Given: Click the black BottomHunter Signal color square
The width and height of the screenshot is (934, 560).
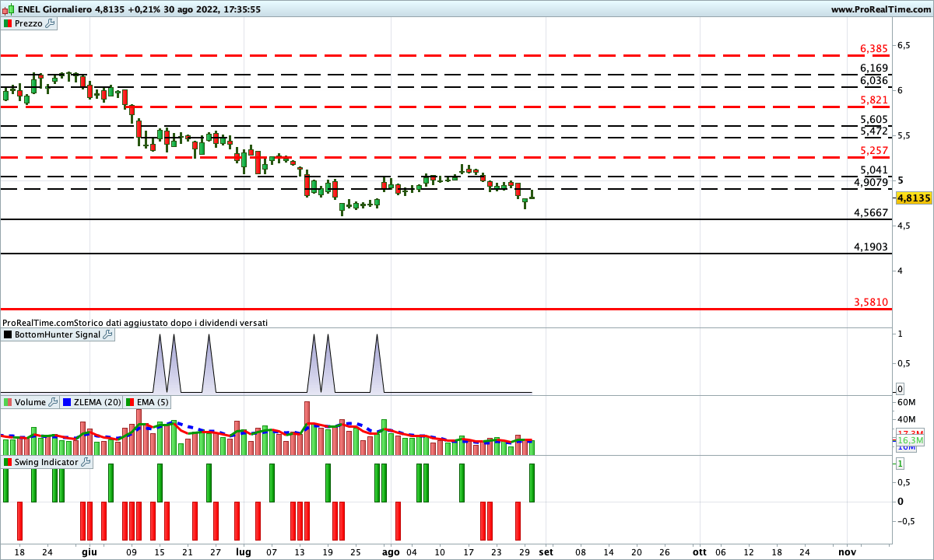Looking at the screenshot, I should pos(8,334).
